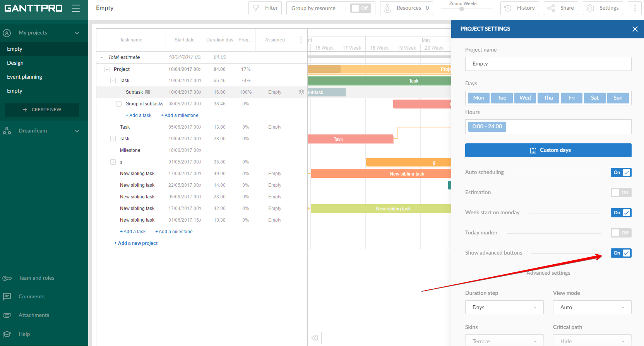Click the collapse arrows icon below the chart
The width and height of the screenshot is (644, 346).
click(x=315, y=338)
